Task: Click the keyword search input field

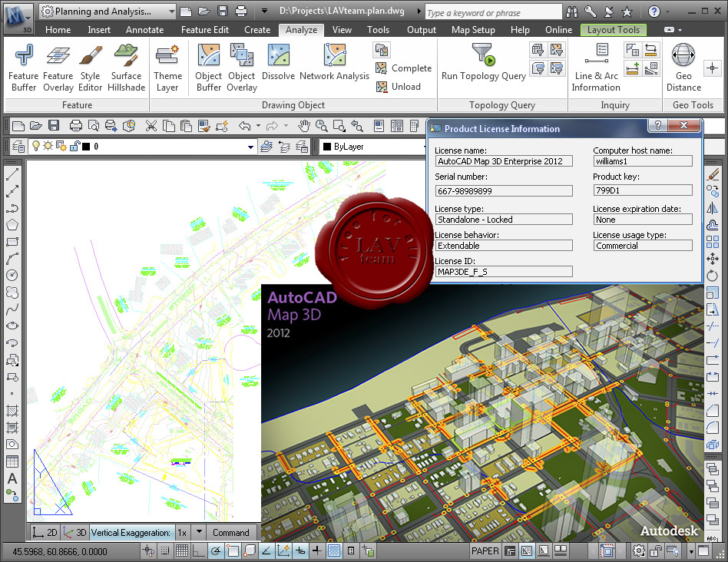Action: click(494, 12)
